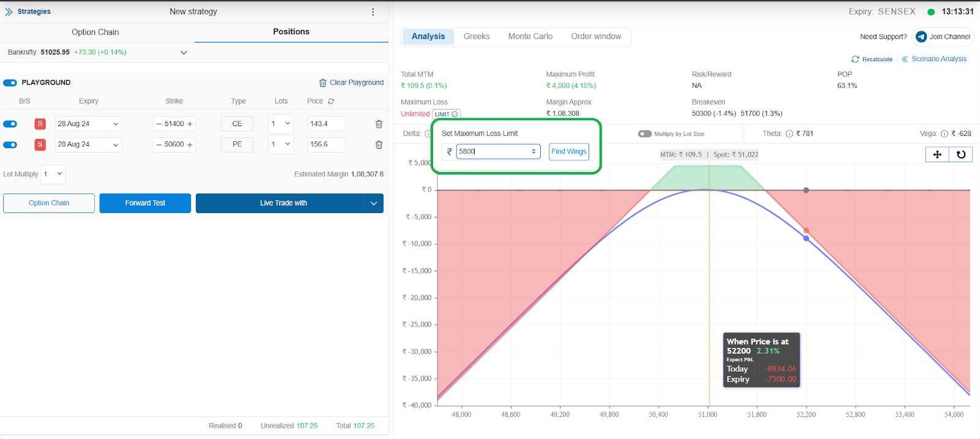Delete the 50600 PE position row

pyautogui.click(x=379, y=145)
